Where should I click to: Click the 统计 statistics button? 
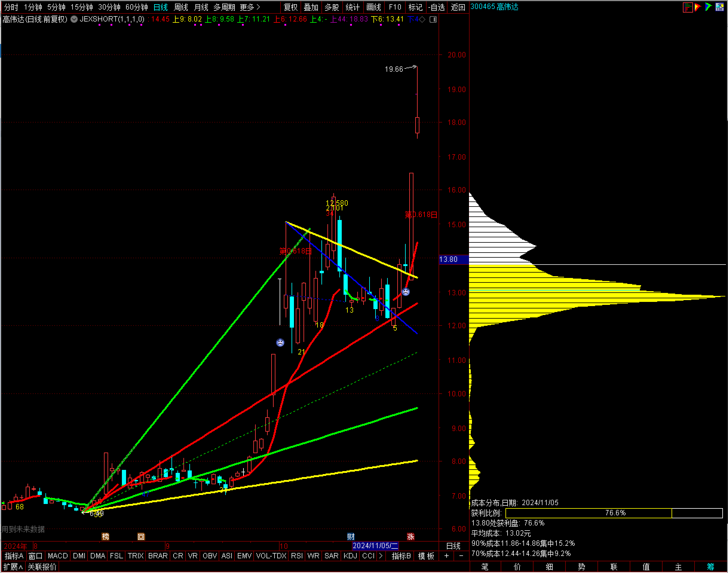pyautogui.click(x=352, y=7)
